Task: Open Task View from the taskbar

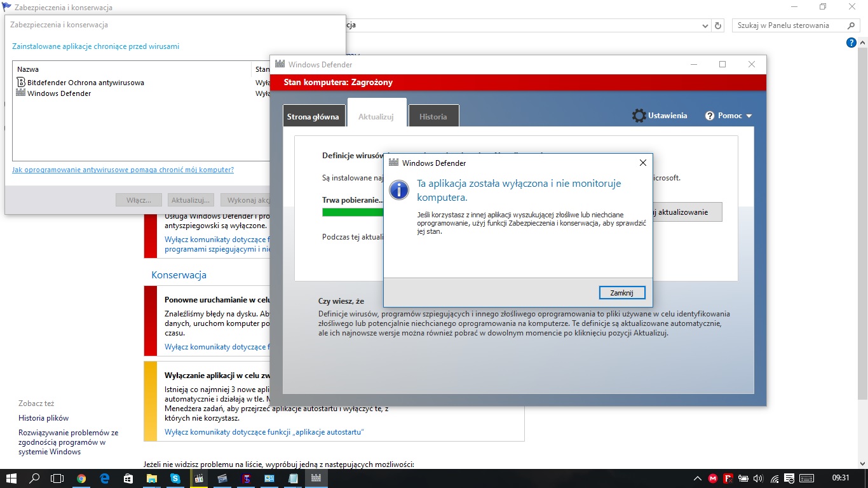Action: 57,478
